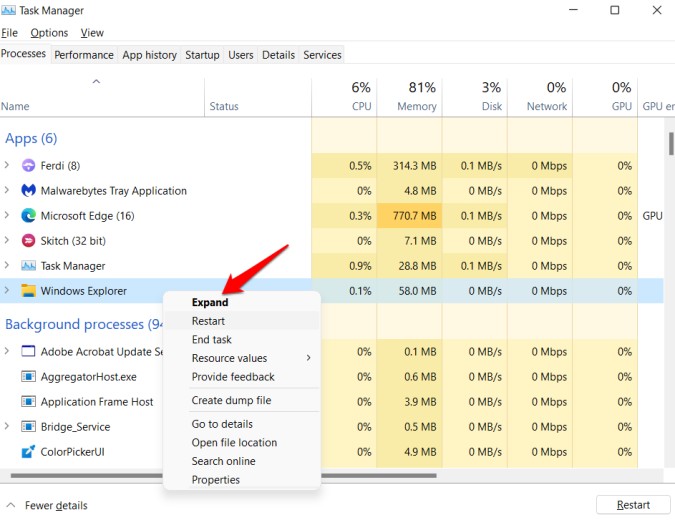This screenshot has height=520, width=675.
Task: Switch to the Details tab
Action: point(279,55)
